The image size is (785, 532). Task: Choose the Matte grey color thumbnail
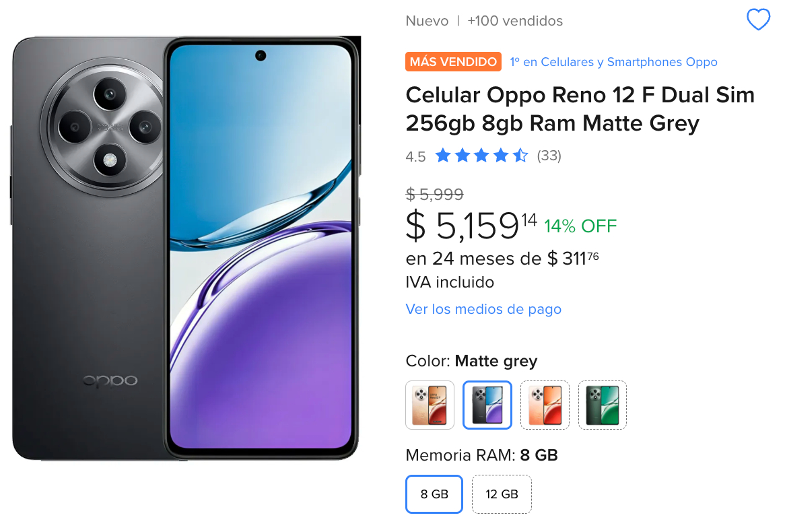[487, 405]
